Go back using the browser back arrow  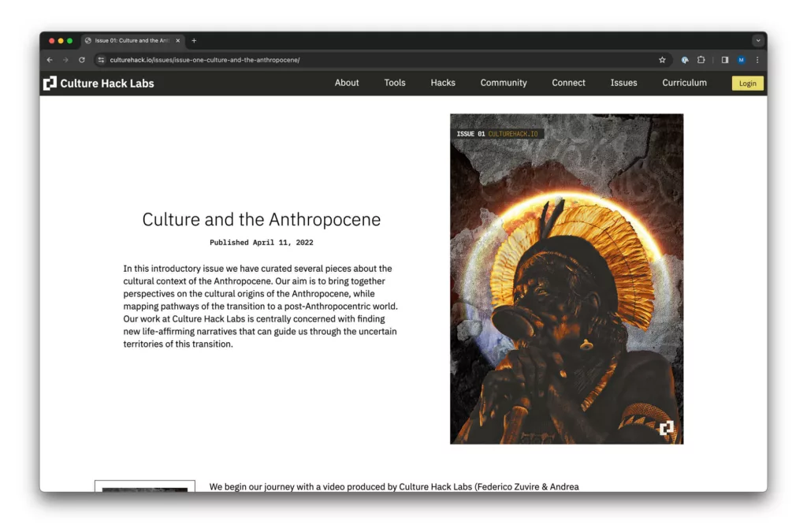(50, 60)
